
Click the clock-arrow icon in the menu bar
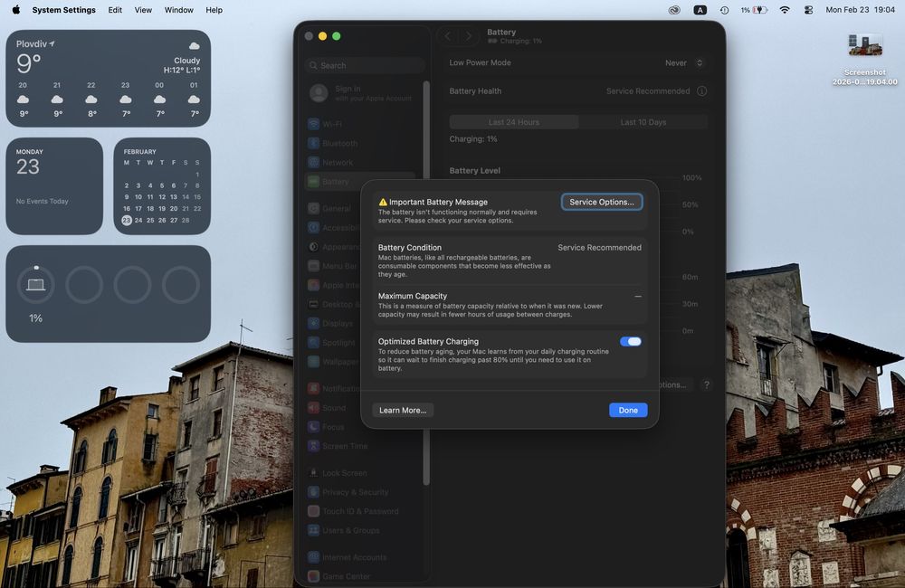point(724,10)
